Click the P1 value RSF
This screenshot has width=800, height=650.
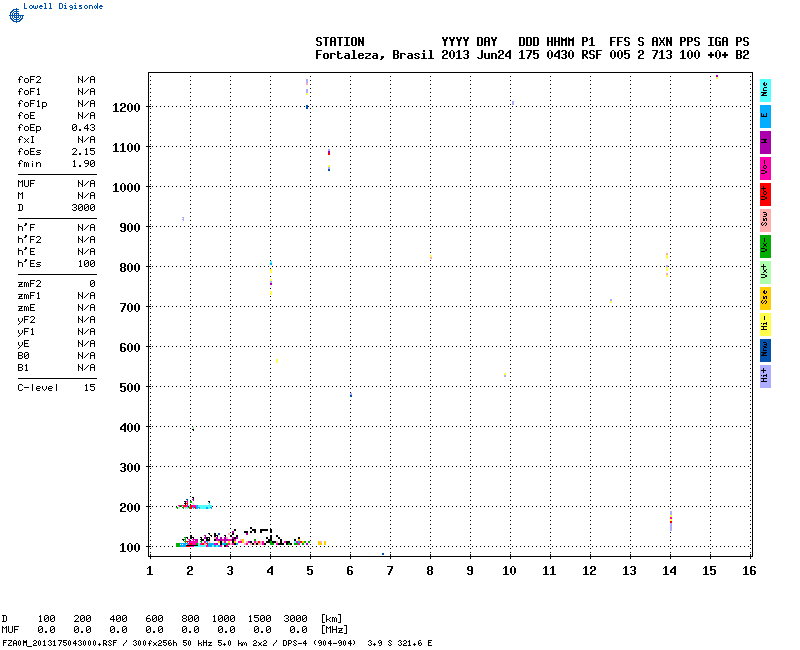click(x=591, y=55)
